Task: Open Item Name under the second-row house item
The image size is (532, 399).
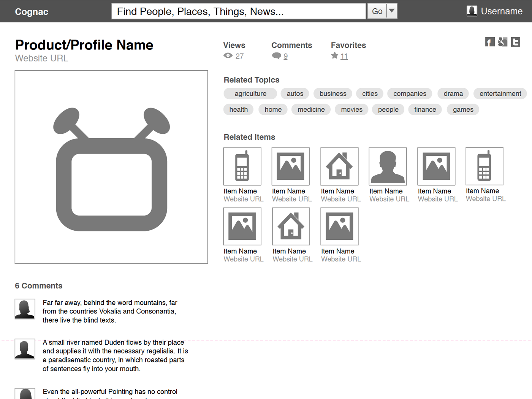Action: tap(289, 251)
